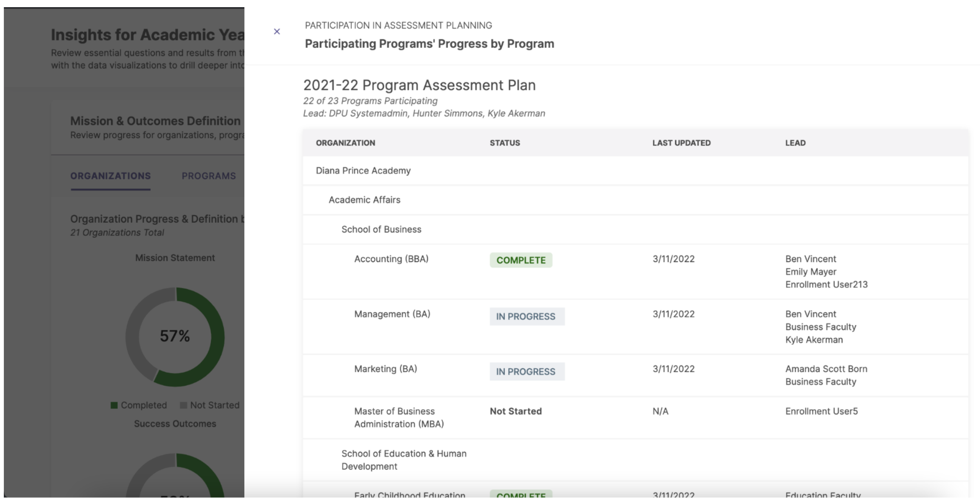Click the Last Updated column header
980x504 pixels.
[681, 143]
